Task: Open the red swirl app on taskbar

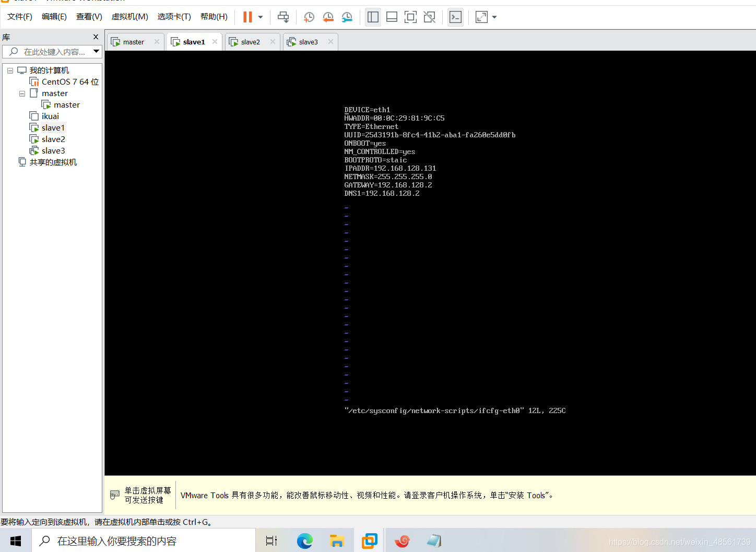Action: click(x=402, y=541)
